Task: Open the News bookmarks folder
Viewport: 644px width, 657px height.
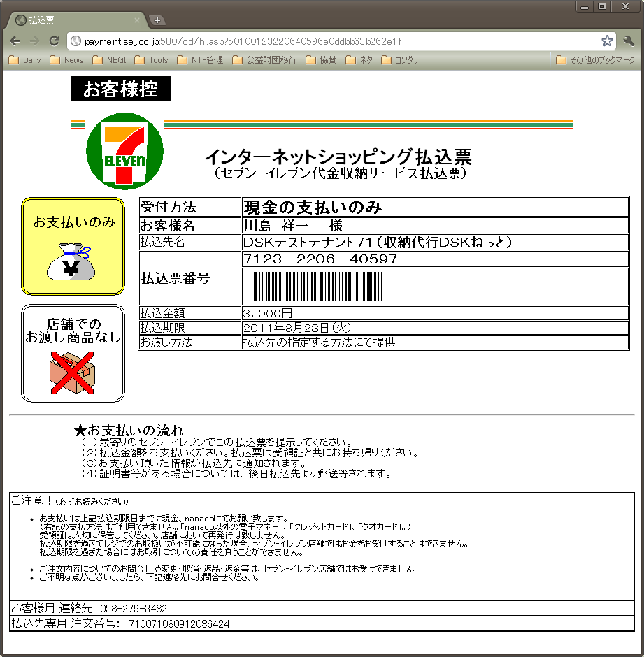Action: (66, 60)
